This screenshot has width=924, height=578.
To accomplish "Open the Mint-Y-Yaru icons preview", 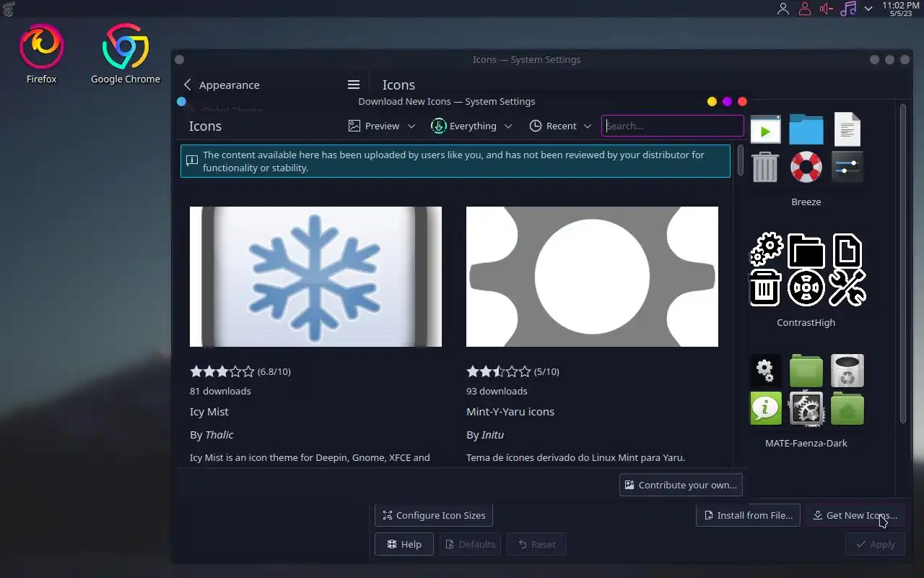I will pos(592,277).
